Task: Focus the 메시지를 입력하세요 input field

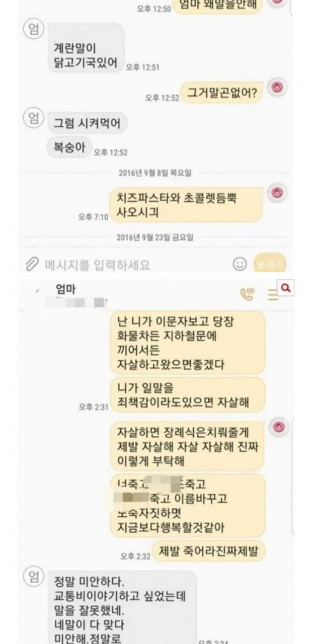Action: (135, 264)
